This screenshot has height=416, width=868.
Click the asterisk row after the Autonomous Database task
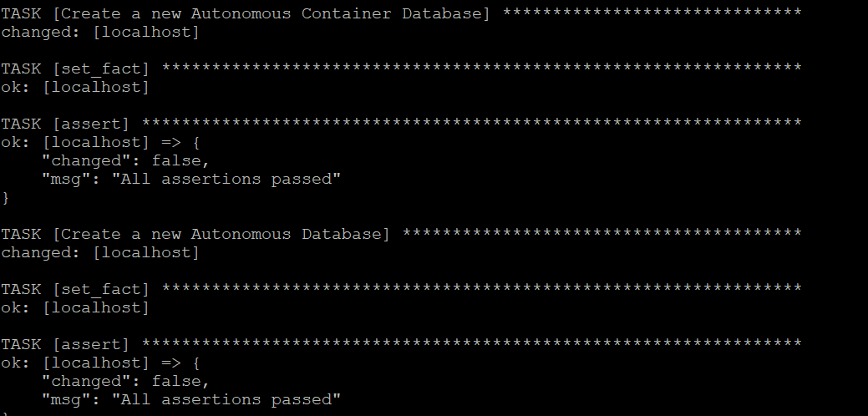[x=602, y=234]
